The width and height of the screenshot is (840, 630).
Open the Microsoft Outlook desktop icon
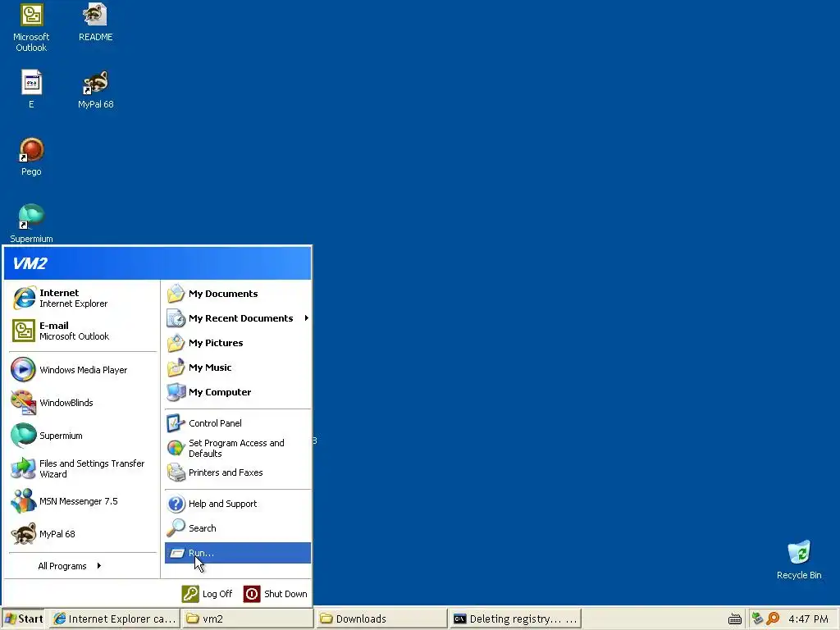click(x=31, y=27)
